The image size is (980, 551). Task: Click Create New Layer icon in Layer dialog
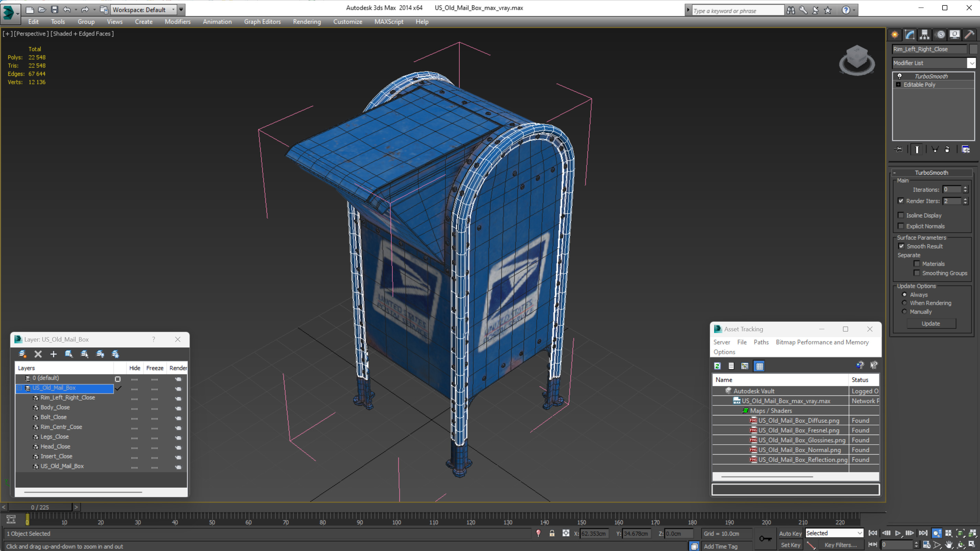(x=23, y=354)
